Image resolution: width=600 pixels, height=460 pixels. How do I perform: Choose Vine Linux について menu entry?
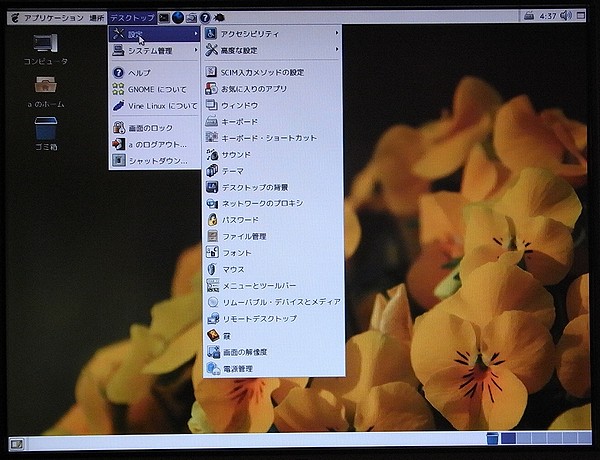coord(155,106)
